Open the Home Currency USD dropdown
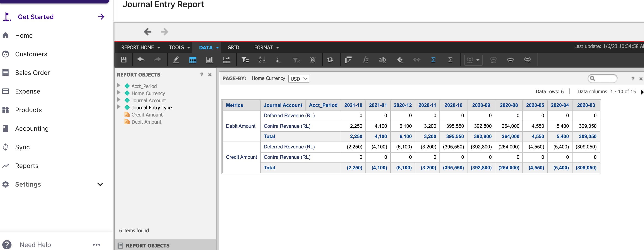This screenshot has width=644, height=250. click(299, 79)
